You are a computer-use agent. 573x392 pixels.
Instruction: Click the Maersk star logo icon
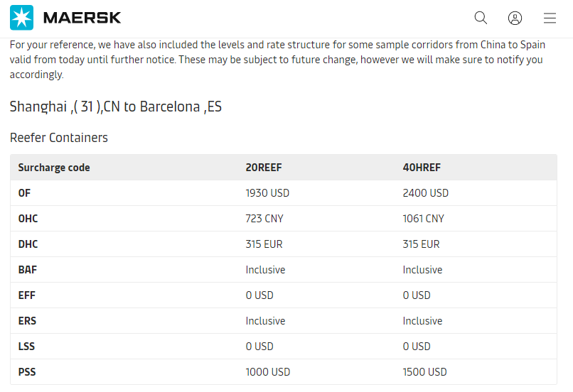[21, 18]
